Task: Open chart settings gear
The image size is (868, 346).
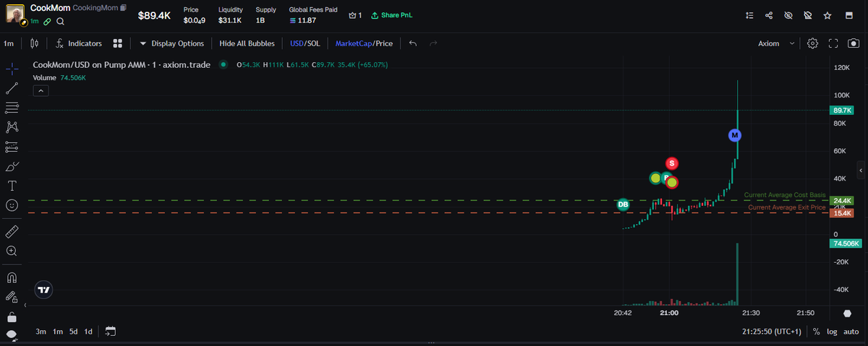Action: pos(812,43)
